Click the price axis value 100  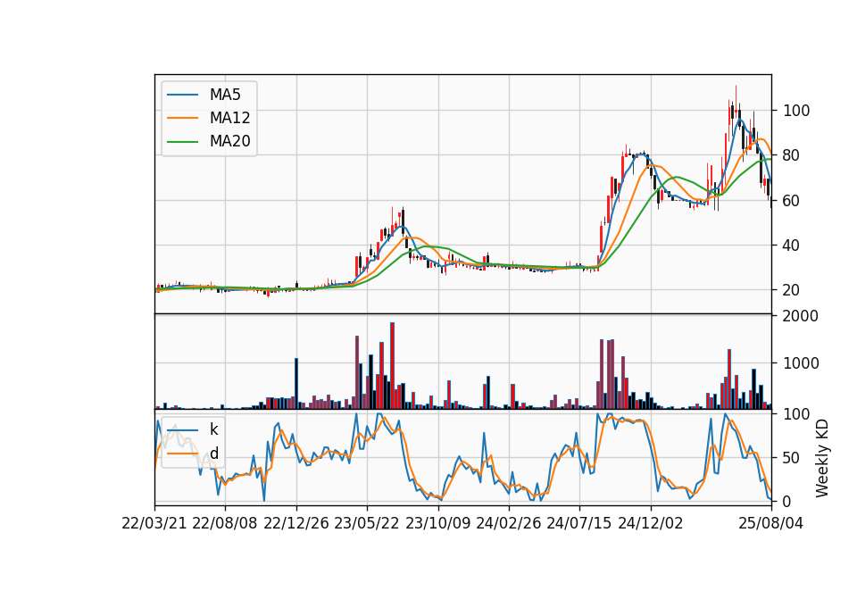[x=796, y=111]
